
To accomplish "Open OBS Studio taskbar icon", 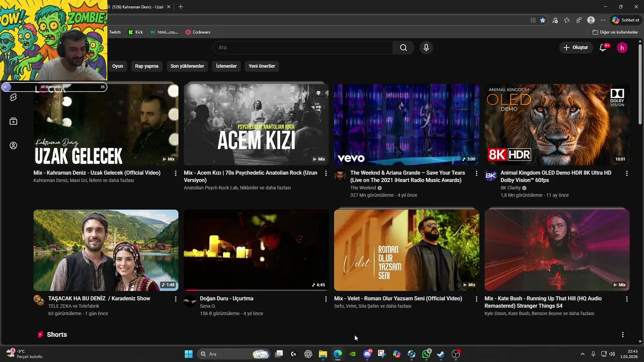I will (456, 354).
